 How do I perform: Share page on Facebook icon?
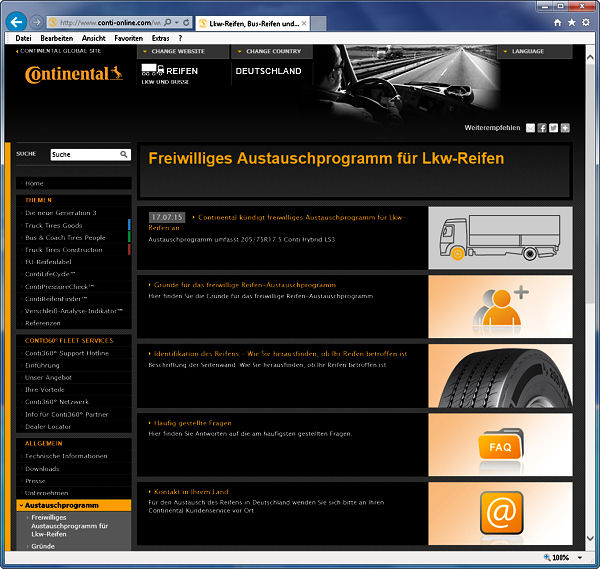tap(542, 128)
